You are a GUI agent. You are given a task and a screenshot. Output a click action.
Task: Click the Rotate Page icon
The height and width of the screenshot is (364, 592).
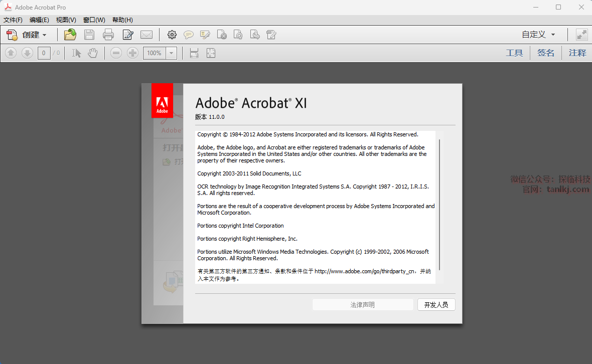click(238, 35)
